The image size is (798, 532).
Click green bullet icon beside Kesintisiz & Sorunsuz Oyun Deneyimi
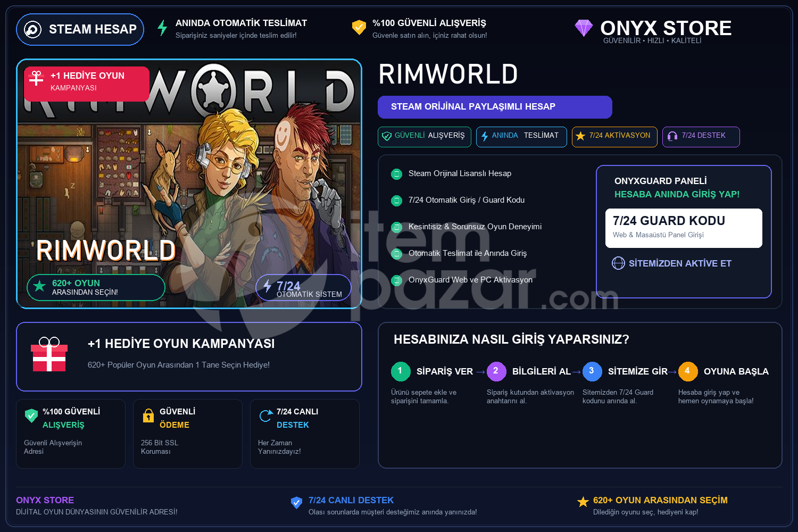[396, 227]
